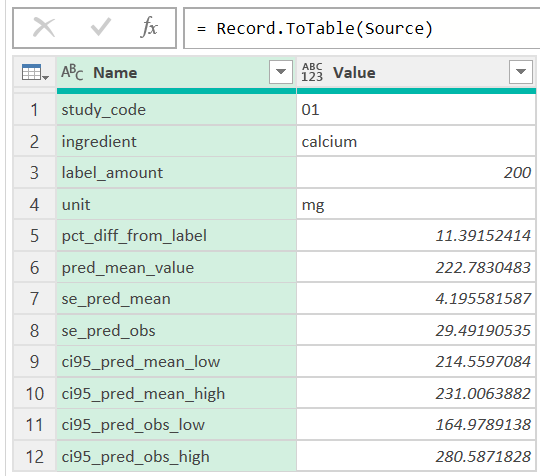Click the pred_mean_value cell

(x=176, y=268)
